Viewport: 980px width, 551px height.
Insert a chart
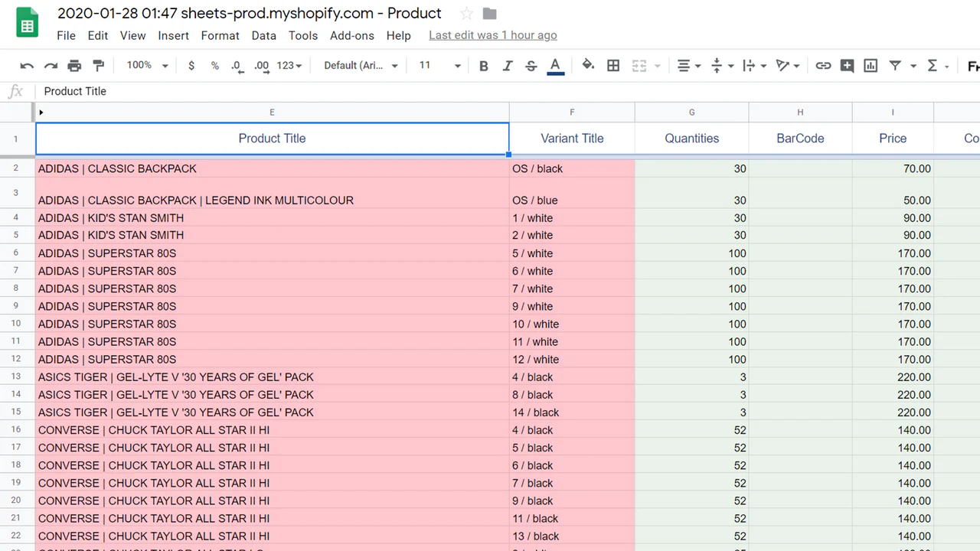coord(871,66)
